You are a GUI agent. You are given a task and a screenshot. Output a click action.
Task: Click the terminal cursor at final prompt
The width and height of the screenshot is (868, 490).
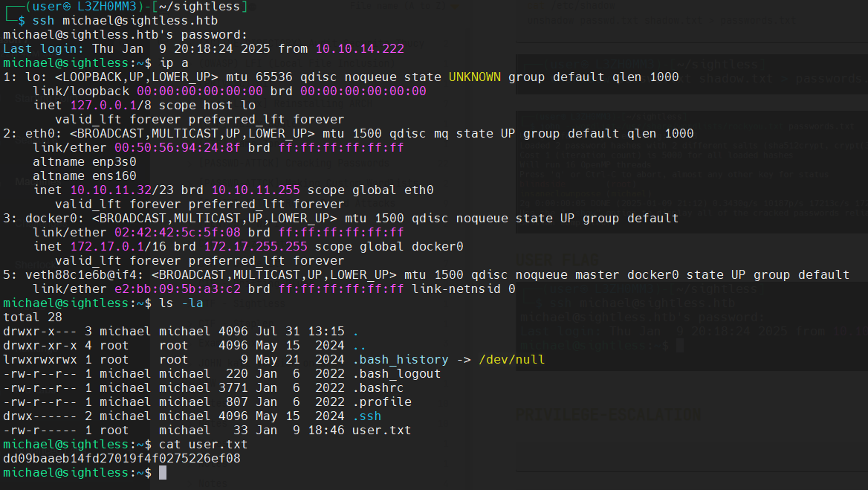163,472
